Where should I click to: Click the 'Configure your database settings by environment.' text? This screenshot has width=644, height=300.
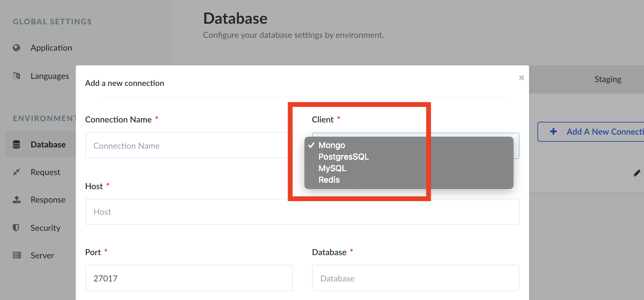coord(293,35)
